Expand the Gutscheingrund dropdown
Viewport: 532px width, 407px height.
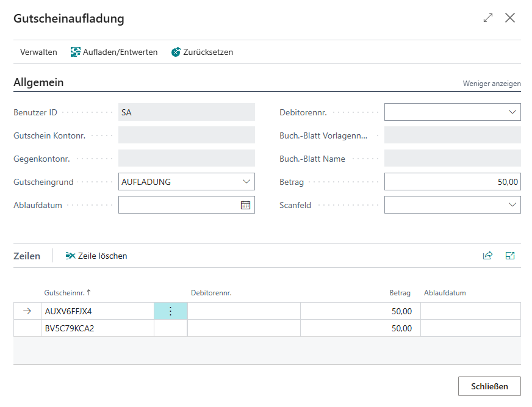click(x=246, y=182)
